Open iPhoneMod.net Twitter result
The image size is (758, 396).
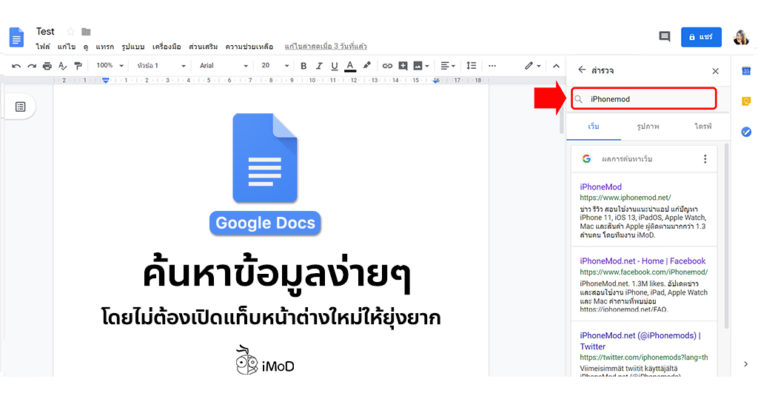point(640,340)
